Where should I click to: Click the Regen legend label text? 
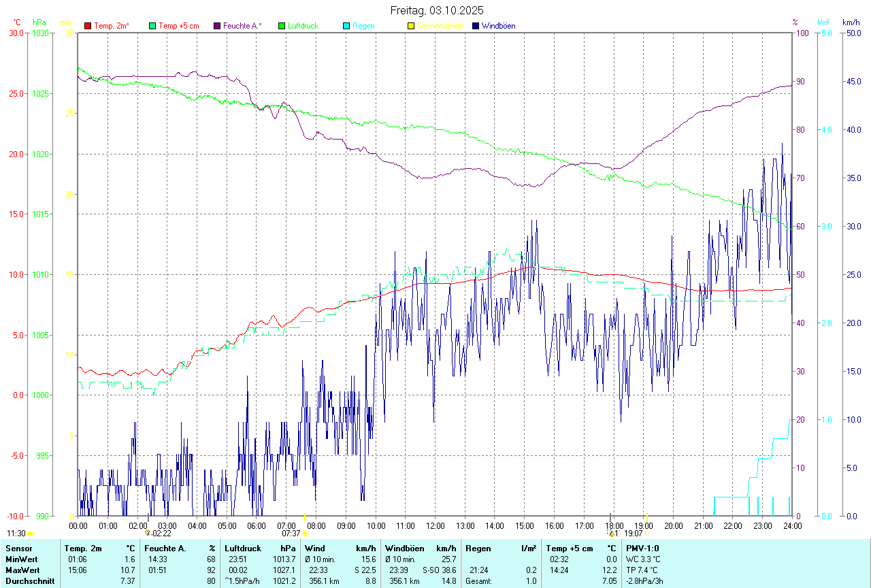363,26
